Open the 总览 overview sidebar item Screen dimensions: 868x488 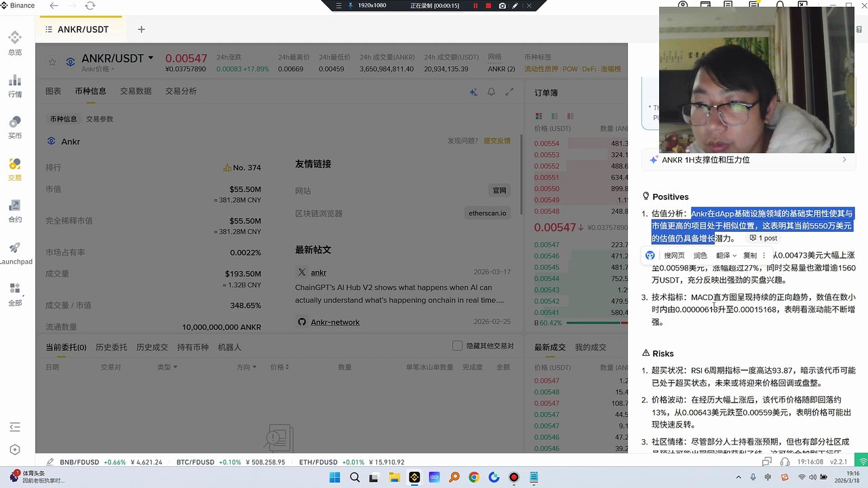click(15, 43)
